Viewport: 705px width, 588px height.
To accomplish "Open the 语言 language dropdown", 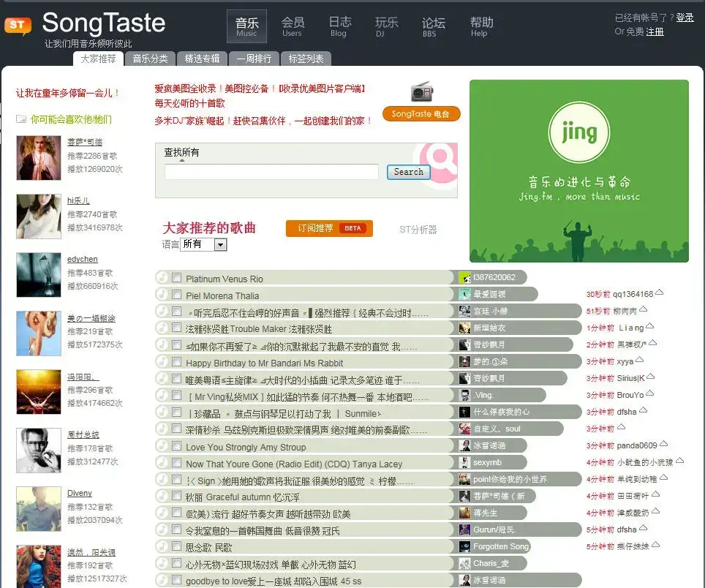I will point(203,244).
